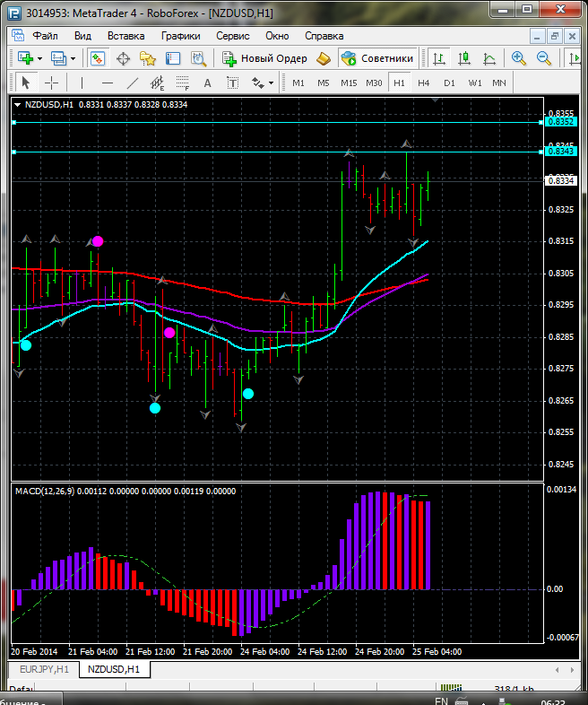
Task: Switch to D1 timeframe
Action: click(x=449, y=83)
